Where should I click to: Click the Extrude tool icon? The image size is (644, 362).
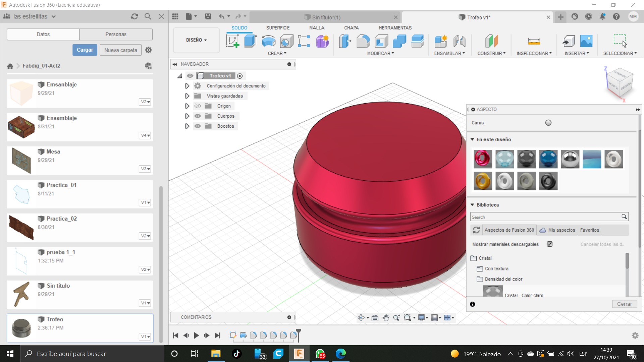point(250,41)
